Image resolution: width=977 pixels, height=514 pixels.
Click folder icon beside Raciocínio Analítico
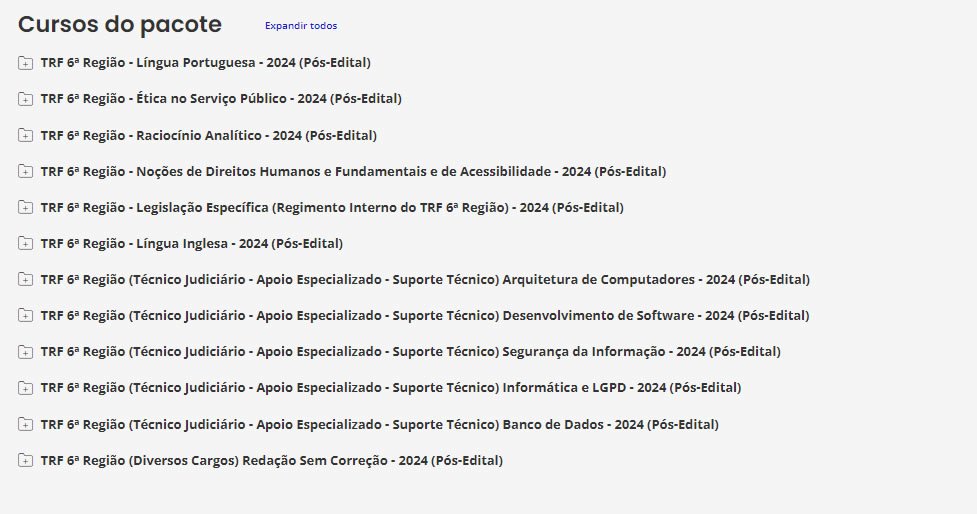(25, 135)
